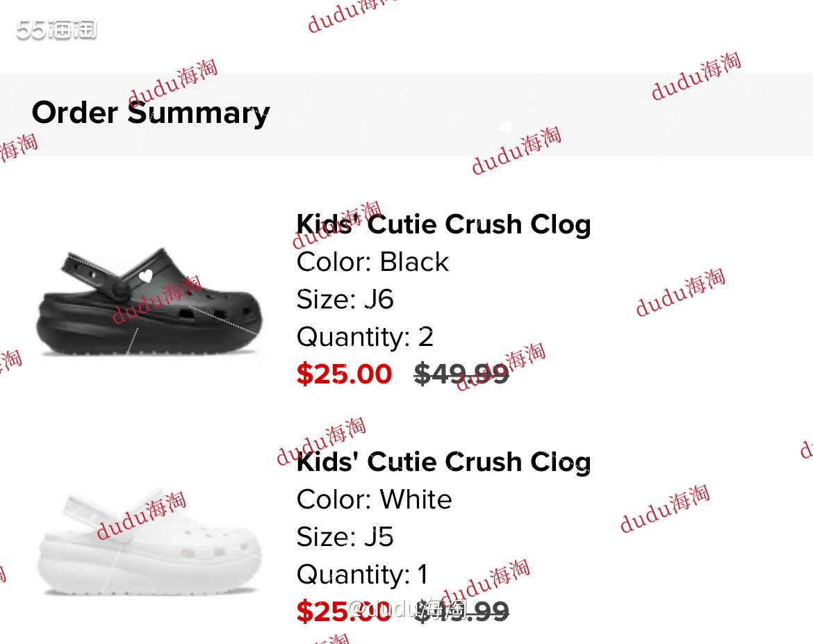The height and width of the screenshot is (644, 813).
Task: Click the faint heart in the header bar
Action: tap(505, 126)
